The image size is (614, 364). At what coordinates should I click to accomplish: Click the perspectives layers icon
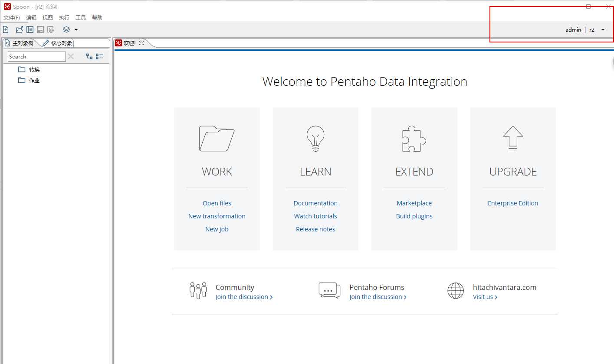[66, 29]
